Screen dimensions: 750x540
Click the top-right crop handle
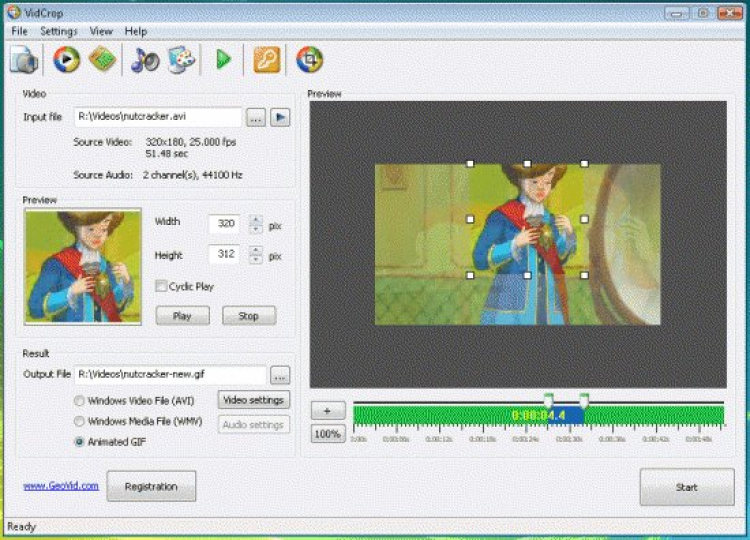click(584, 164)
